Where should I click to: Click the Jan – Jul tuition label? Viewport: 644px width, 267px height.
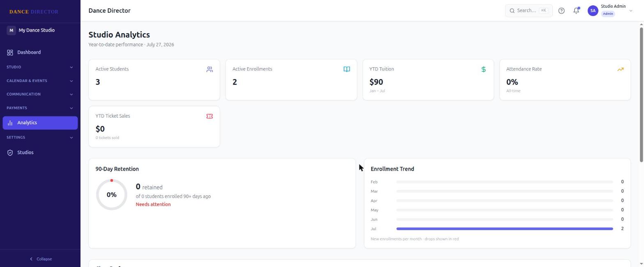[377, 91]
